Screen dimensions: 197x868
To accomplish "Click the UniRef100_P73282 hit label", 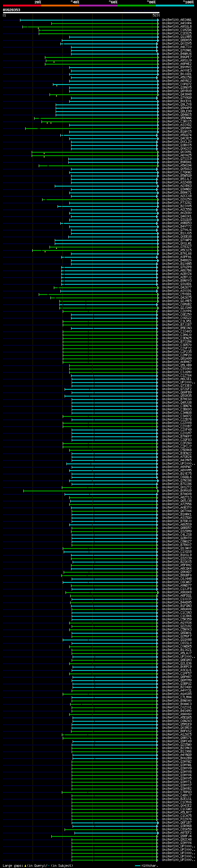I will click(x=177, y=203).
